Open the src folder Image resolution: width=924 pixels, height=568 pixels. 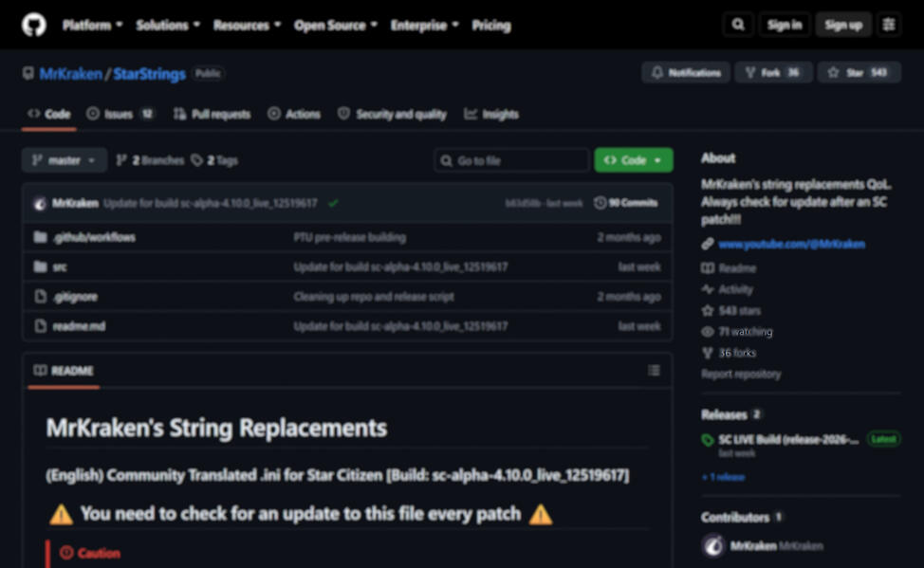(x=60, y=266)
